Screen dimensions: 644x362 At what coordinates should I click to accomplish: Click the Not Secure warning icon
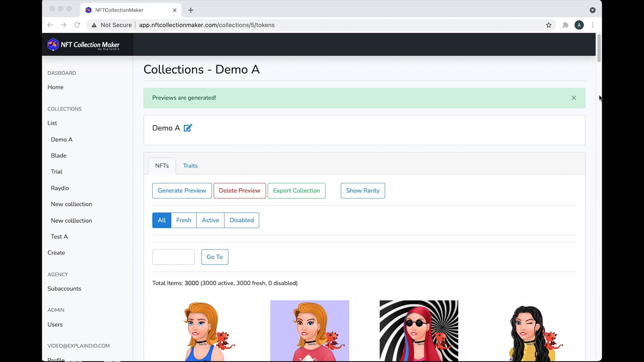pyautogui.click(x=94, y=25)
